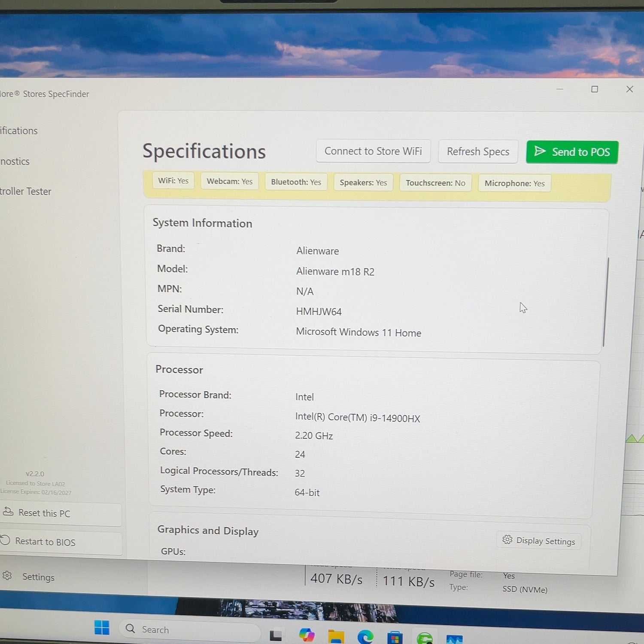Click 'SSD (NVMe)' in the background window
The height and width of the screenshot is (644, 644).
(x=525, y=589)
